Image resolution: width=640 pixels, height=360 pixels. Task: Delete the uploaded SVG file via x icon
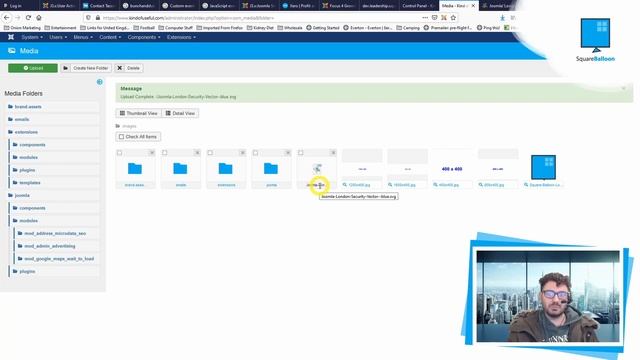(x=333, y=153)
